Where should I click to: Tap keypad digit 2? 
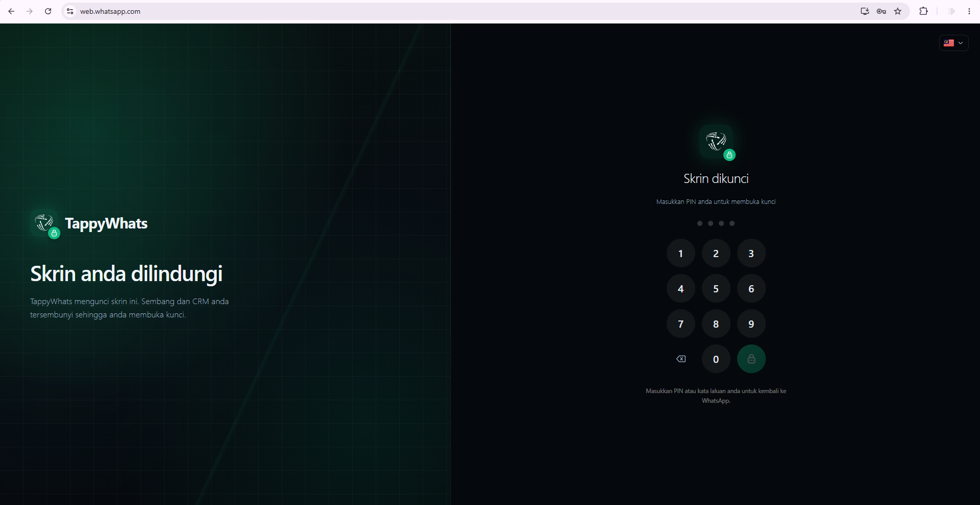(x=716, y=253)
